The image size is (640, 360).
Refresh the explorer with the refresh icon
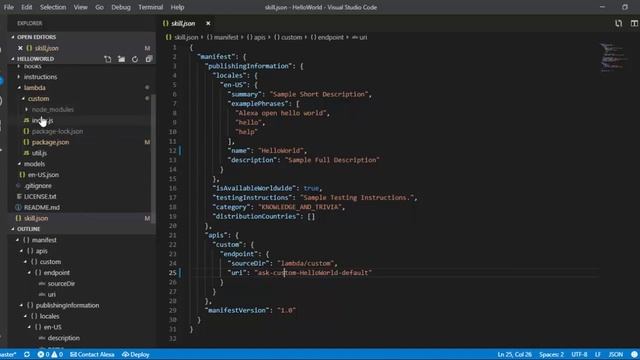(x=135, y=59)
